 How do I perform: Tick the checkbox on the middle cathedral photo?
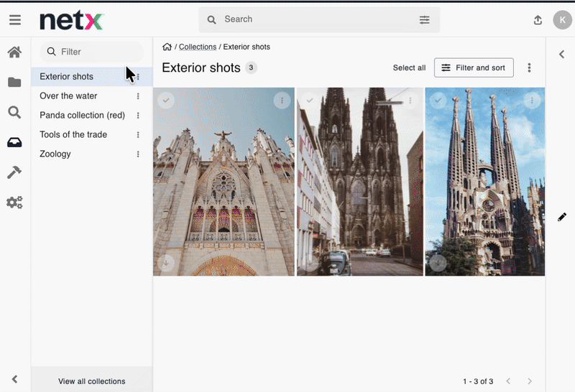pyautogui.click(x=310, y=101)
